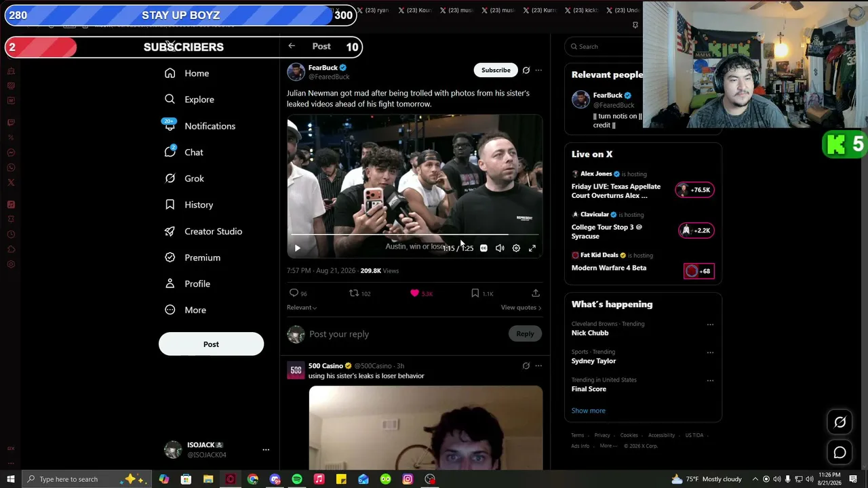Open the floating Grok button
Image resolution: width=868 pixels, height=488 pixels.
pyautogui.click(x=840, y=422)
